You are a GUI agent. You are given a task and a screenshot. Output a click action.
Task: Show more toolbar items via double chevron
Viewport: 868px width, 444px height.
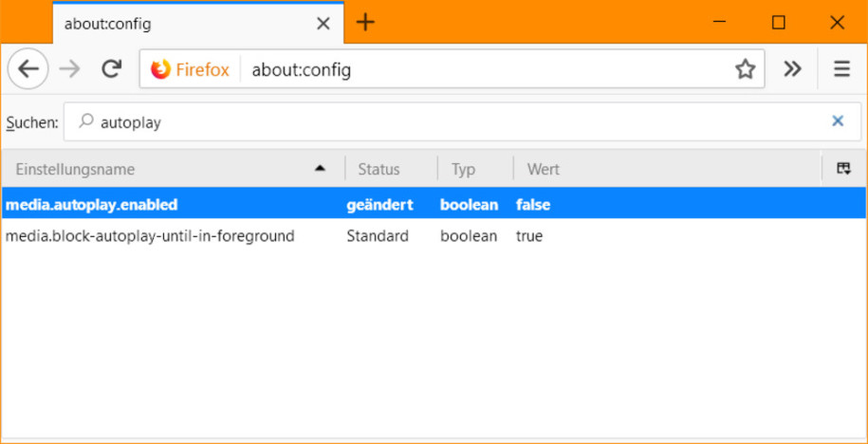click(792, 69)
